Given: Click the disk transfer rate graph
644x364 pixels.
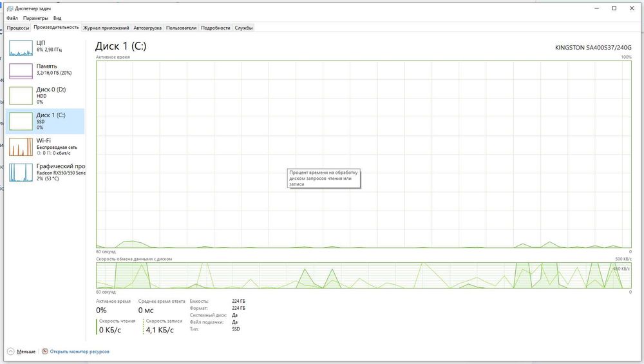Looking at the screenshot, I should point(364,275).
